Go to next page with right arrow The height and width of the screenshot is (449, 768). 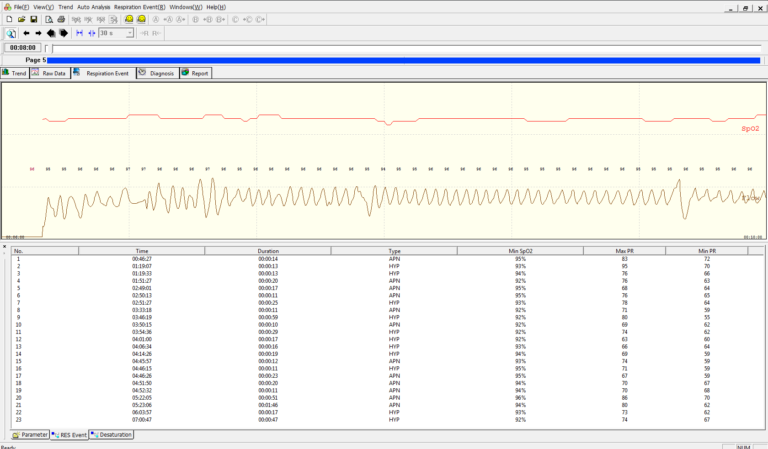[39, 33]
